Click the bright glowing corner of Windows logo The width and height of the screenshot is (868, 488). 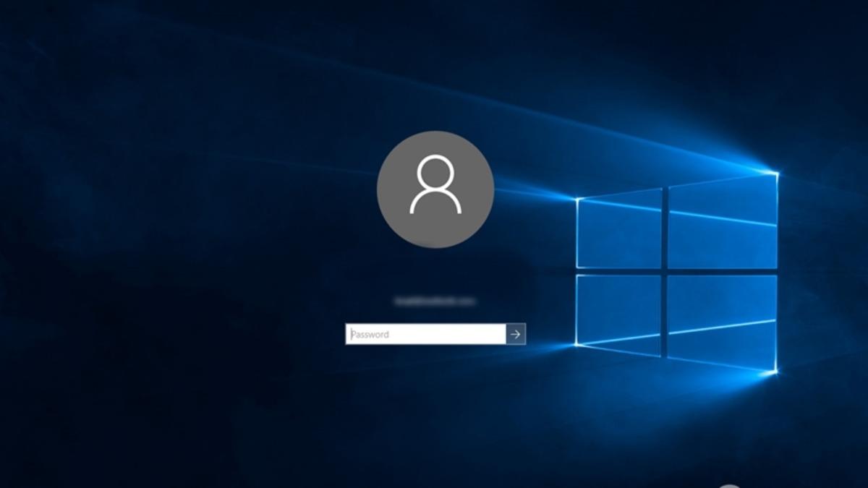pos(776,174)
